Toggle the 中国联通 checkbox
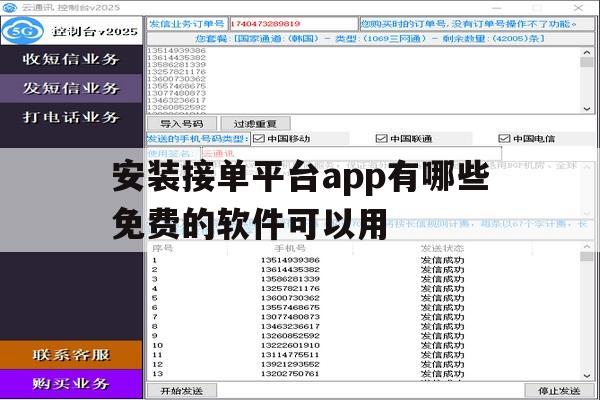This screenshot has width=600, height=400. (x=382, y=139)
